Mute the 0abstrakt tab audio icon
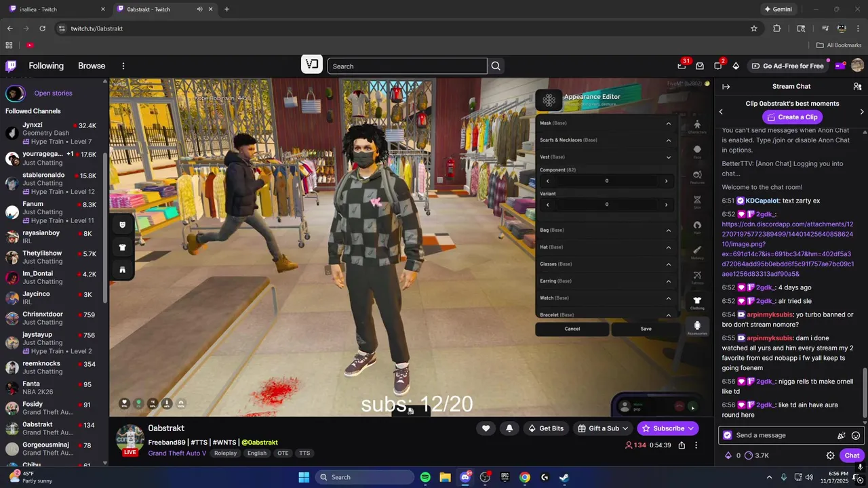Screen dimensions: 868x488 point(199,9)
